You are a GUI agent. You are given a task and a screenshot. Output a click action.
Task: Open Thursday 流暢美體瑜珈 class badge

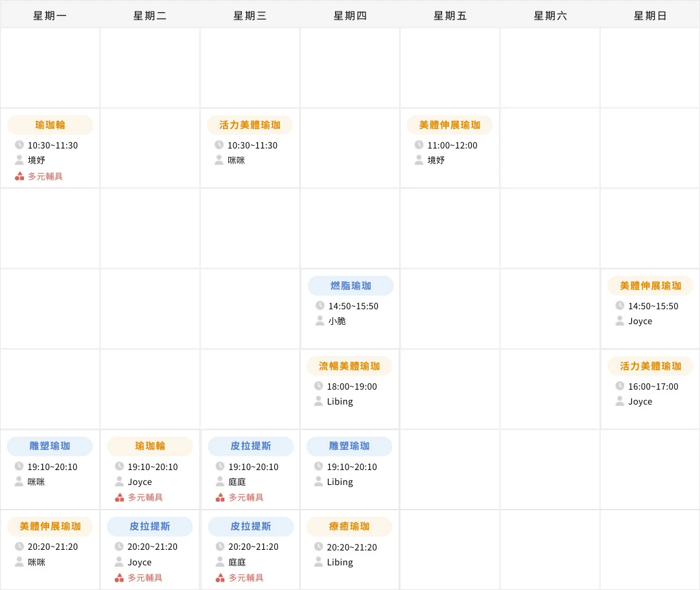tap(349, 366)
